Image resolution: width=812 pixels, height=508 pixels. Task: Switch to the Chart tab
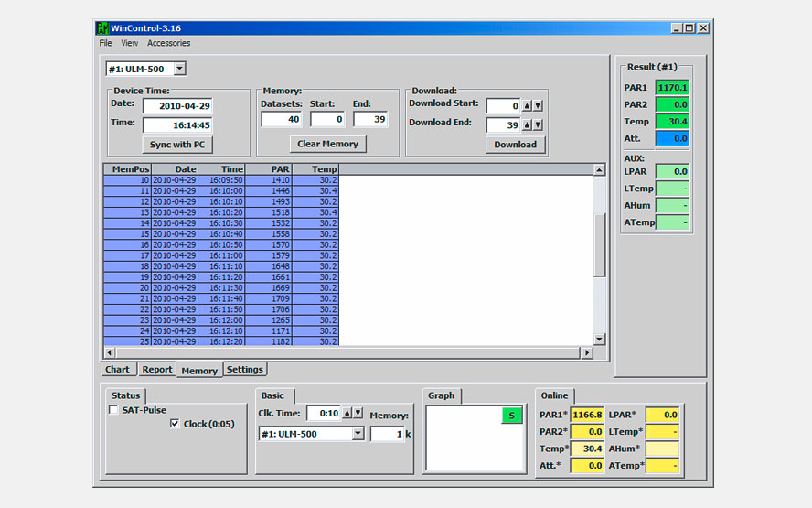118,370
